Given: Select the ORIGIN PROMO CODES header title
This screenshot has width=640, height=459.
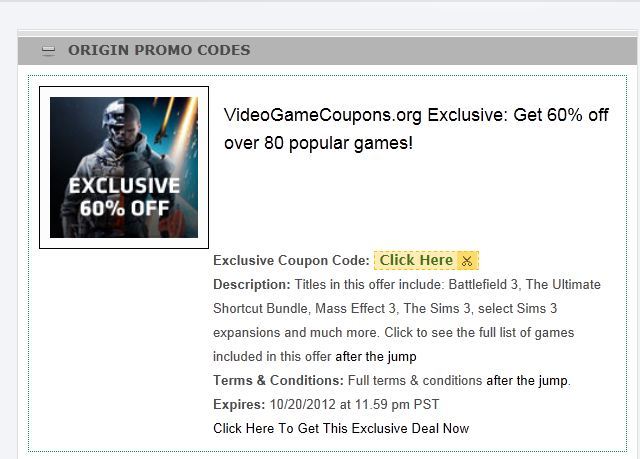Looking at the screenshot, I should [x=159, y=50].
